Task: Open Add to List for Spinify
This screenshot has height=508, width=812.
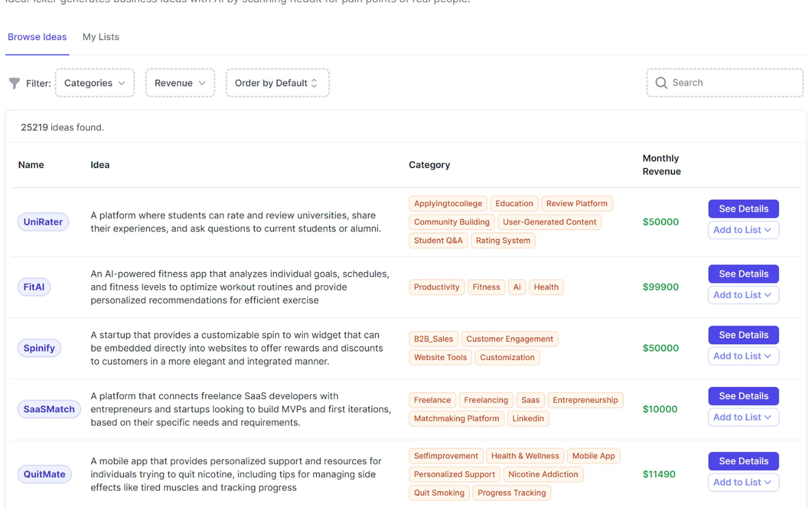Action: coord(743,356)
